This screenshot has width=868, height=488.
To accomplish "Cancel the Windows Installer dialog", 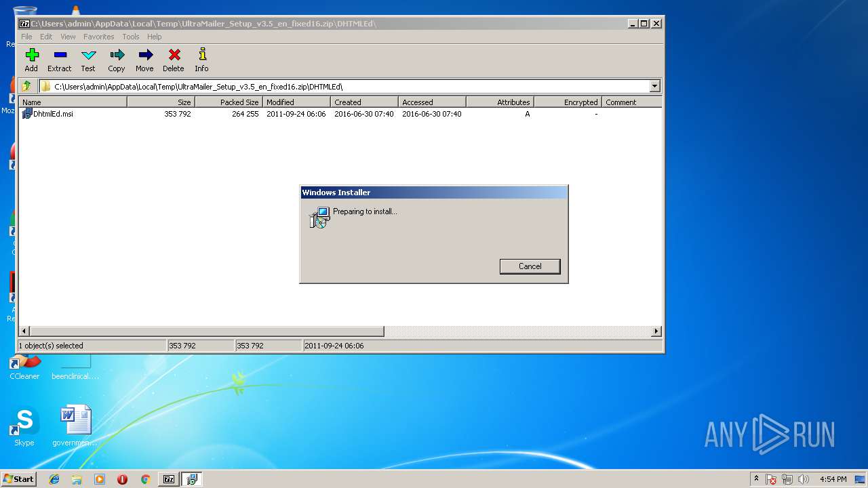I will (x=530, y=266).
